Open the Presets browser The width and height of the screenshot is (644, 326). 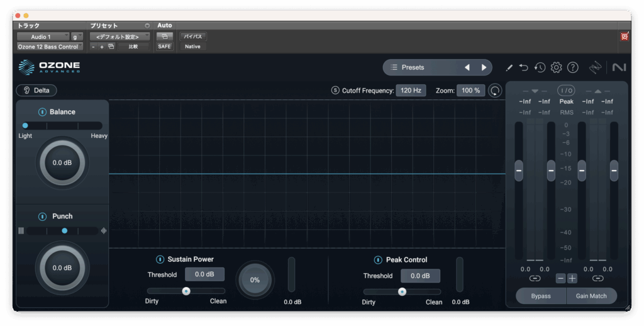click(421, 67)
